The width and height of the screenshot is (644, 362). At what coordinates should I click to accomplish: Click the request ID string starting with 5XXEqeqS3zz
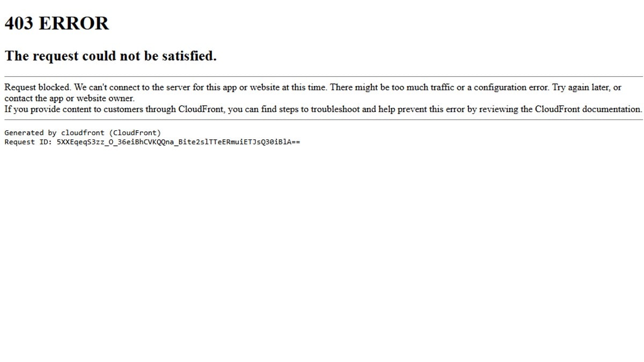point(178,142)
